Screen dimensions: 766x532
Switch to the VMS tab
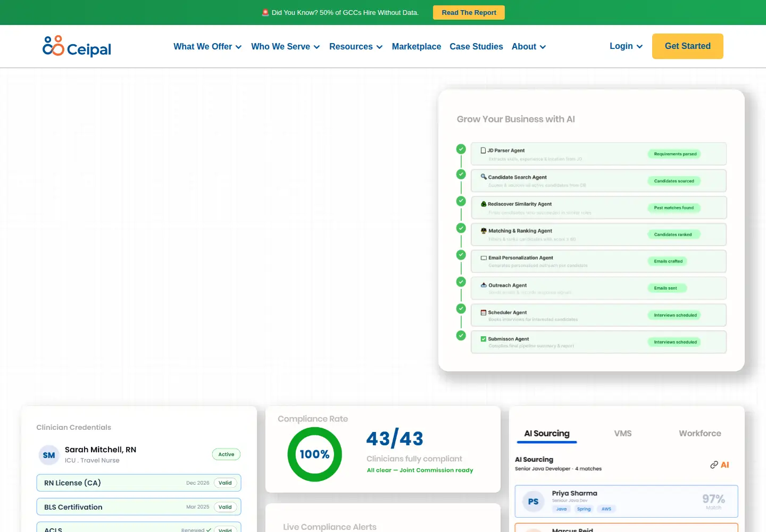(623, 434)
